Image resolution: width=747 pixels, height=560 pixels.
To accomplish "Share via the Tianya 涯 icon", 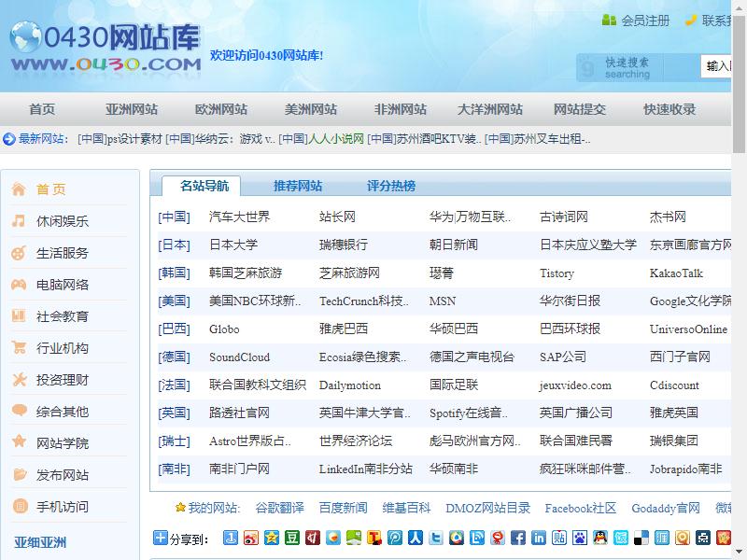I will (662, 539).
